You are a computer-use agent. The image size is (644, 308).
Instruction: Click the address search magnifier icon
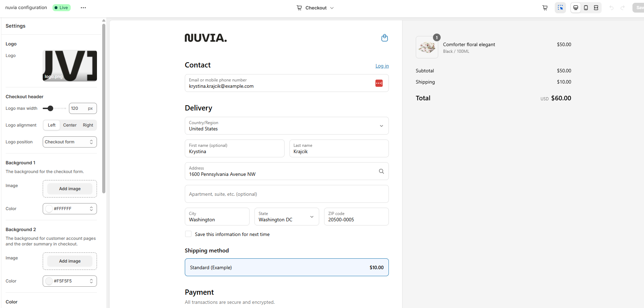(381, 171)
